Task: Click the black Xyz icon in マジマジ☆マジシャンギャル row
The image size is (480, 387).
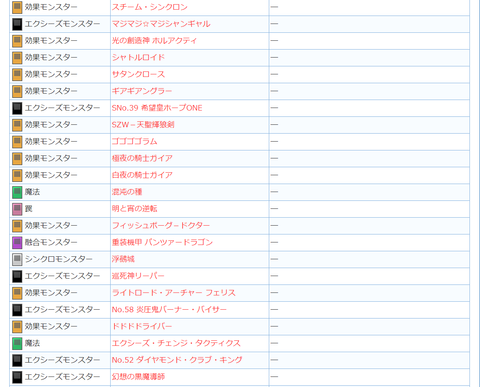Action: (x=17, y=24)
